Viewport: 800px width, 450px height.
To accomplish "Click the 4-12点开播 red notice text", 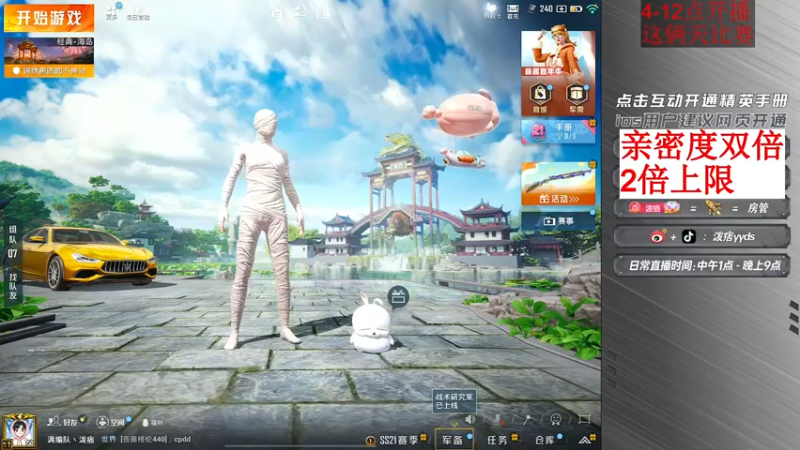I will 696,12.
